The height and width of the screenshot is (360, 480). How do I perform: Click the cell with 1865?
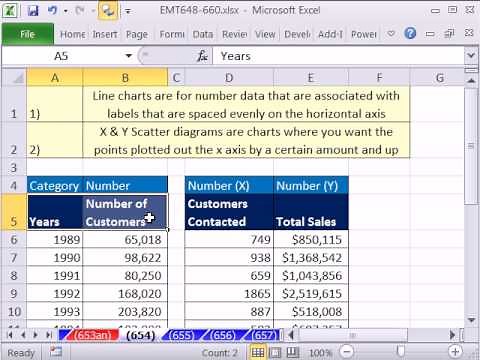pyautogui.click(x=229, y=293)
